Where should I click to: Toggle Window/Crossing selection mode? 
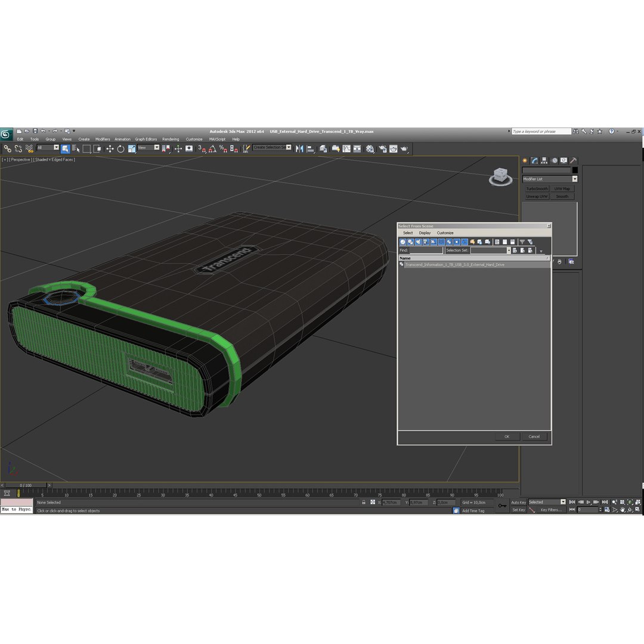[97, 148]
